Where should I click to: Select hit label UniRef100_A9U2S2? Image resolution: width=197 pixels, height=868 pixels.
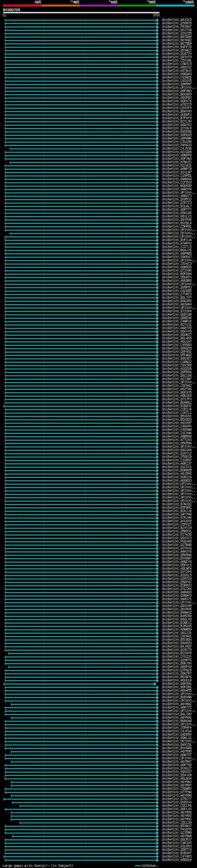pyautogui.click(x=177, y=67)
